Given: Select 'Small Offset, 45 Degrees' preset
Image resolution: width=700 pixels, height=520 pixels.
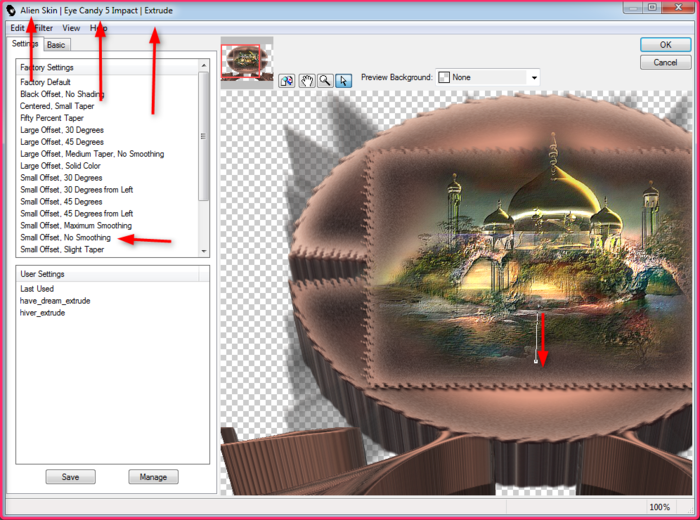Looking at the screenshot, I should pyautogui.click(x=61, y=202).
